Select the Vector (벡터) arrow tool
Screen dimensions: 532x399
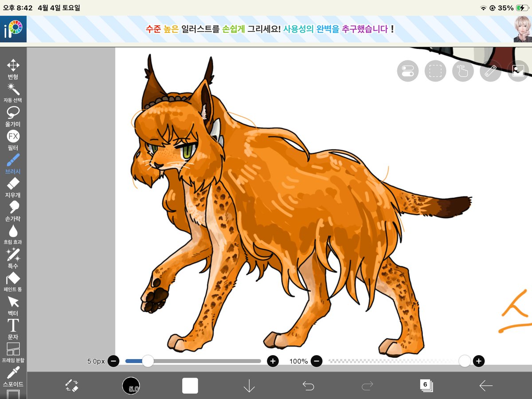[13, 305]
